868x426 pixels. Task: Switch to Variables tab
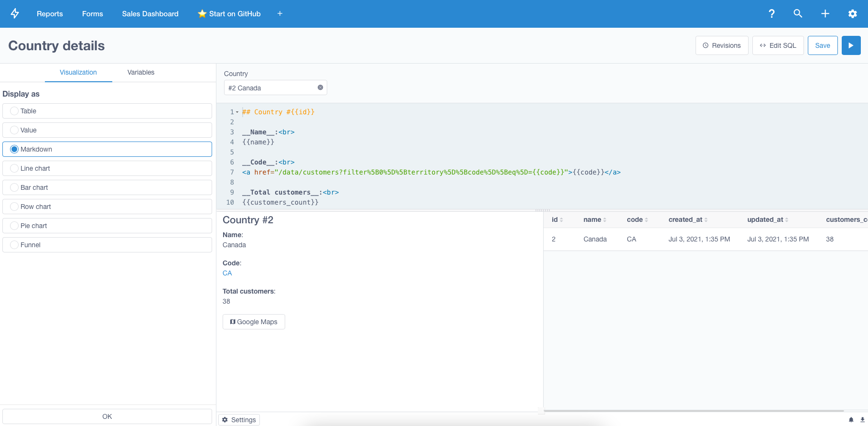pos(141,72)
